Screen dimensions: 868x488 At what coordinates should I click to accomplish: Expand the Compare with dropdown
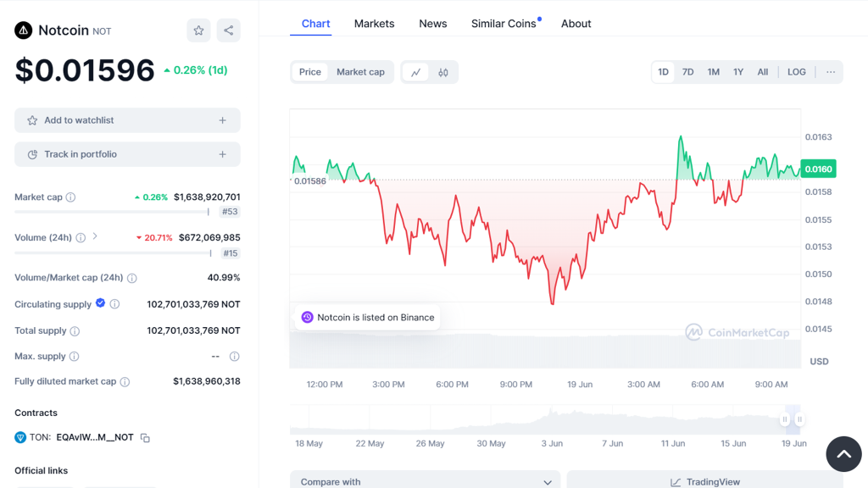(426, 481)
